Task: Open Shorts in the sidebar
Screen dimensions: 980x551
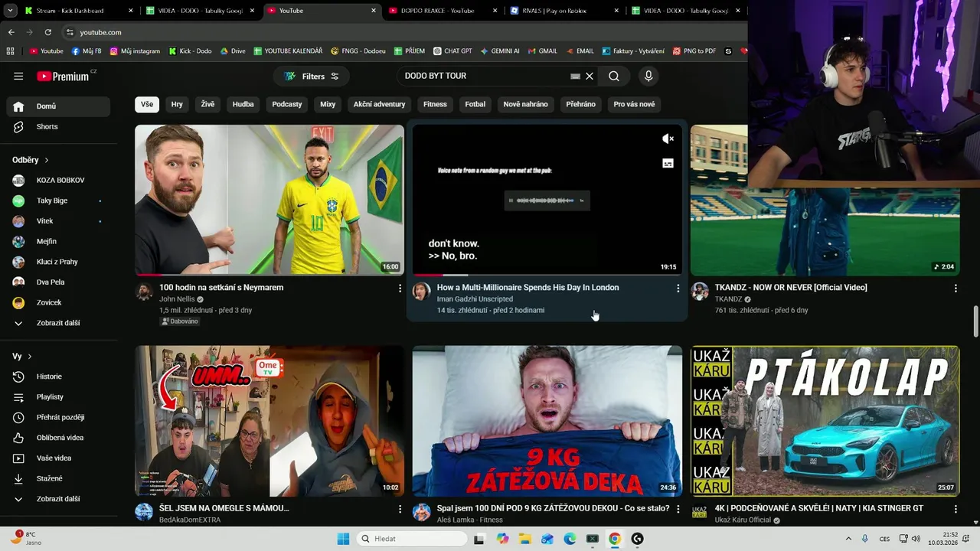Action: click(58, 127)
